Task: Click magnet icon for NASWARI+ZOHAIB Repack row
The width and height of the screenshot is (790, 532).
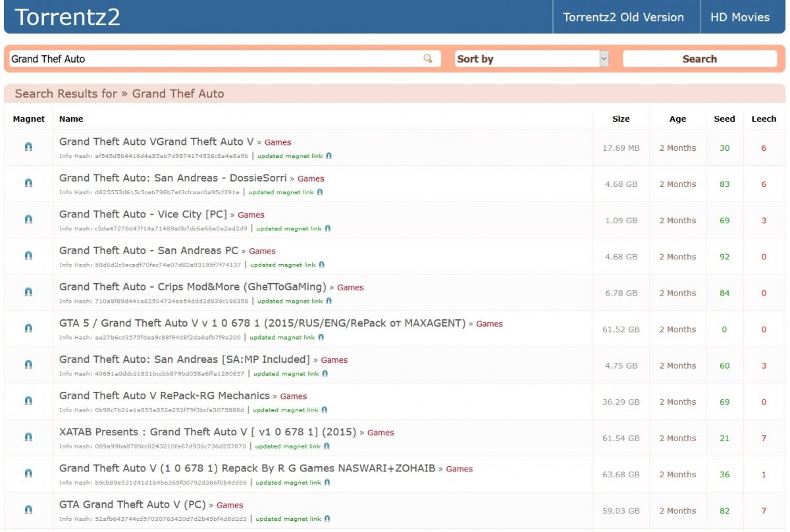Action: pyautogui.click(x=28, y=473)
